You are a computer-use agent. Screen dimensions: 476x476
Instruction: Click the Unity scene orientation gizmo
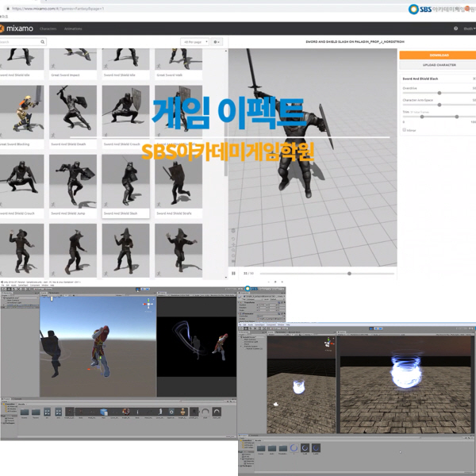(147, 304)
